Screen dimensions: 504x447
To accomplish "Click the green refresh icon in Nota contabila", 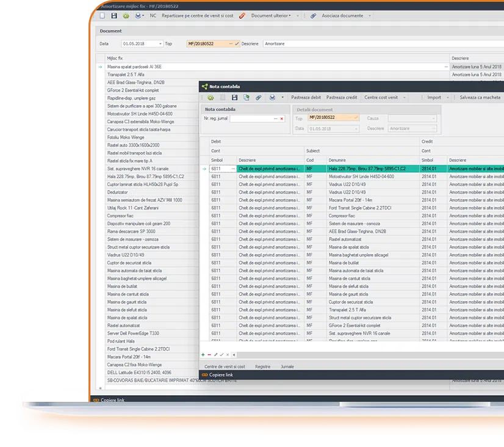I will [x=209, y=98].
